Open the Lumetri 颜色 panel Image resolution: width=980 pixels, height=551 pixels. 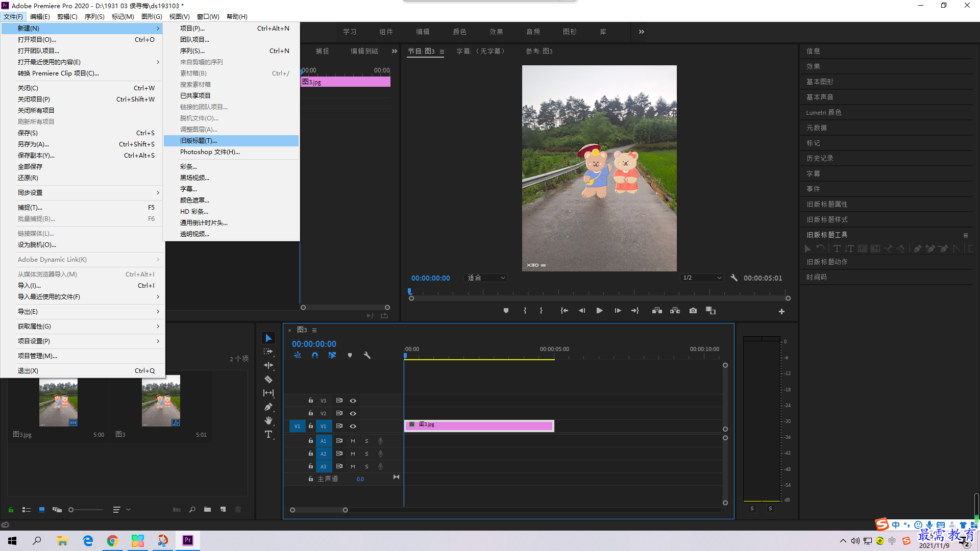[824, 112]
